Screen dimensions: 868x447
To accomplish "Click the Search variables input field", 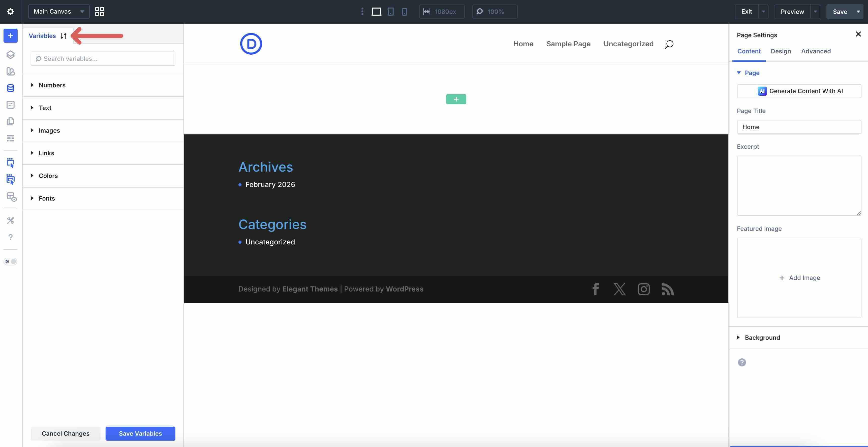I will [x=103, y=58].
